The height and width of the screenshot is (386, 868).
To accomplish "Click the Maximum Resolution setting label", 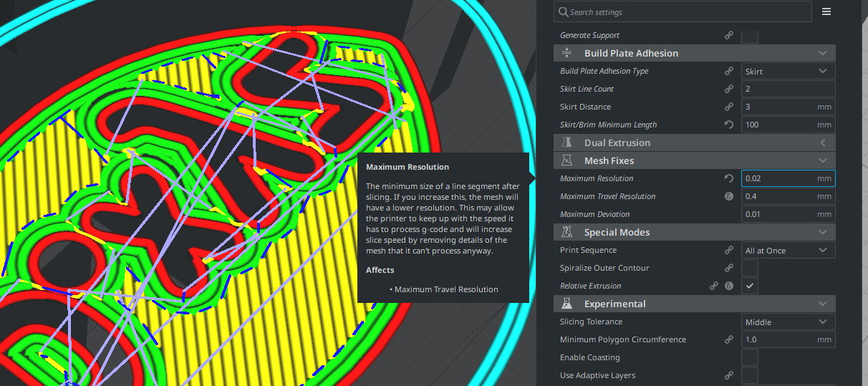I will coord(597,178).
